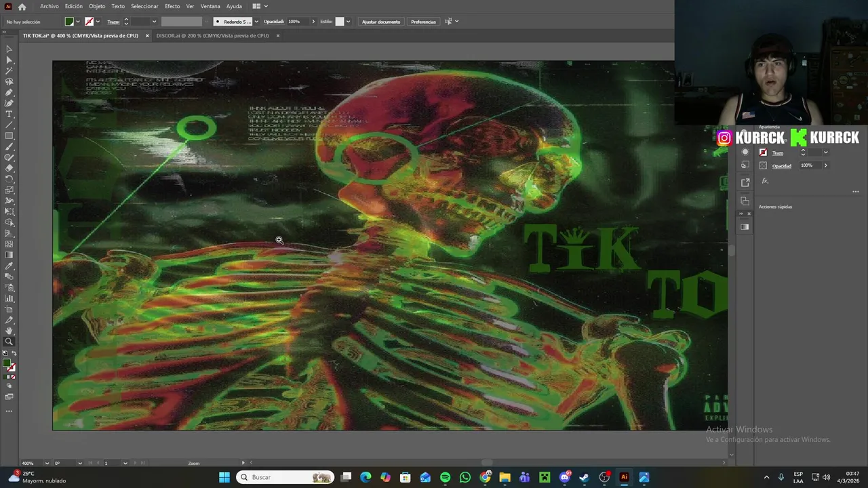Select the Perspective Grid tool
Viewport: 868px width, 488px height.
point(9,233)
